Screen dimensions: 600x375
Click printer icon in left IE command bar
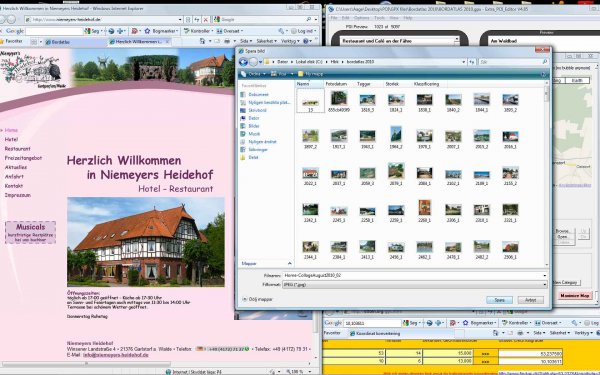pyautogui.click(x=227, y=41)
